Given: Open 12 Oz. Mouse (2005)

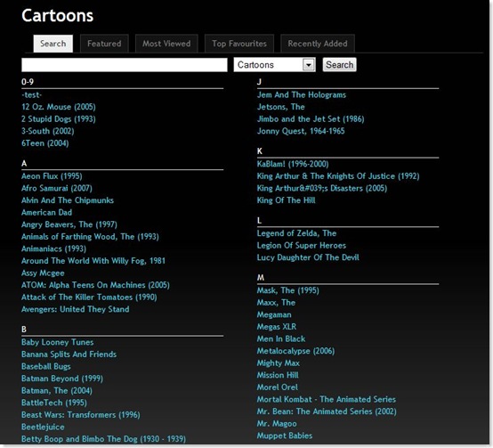Looking at the screenshot, I should pyautogui.click(x=59, y=107).
